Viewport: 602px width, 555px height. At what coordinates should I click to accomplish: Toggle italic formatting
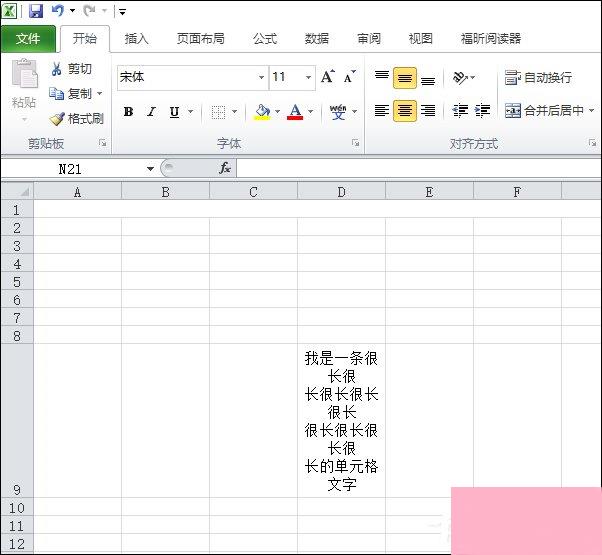(x=152, y=112)
